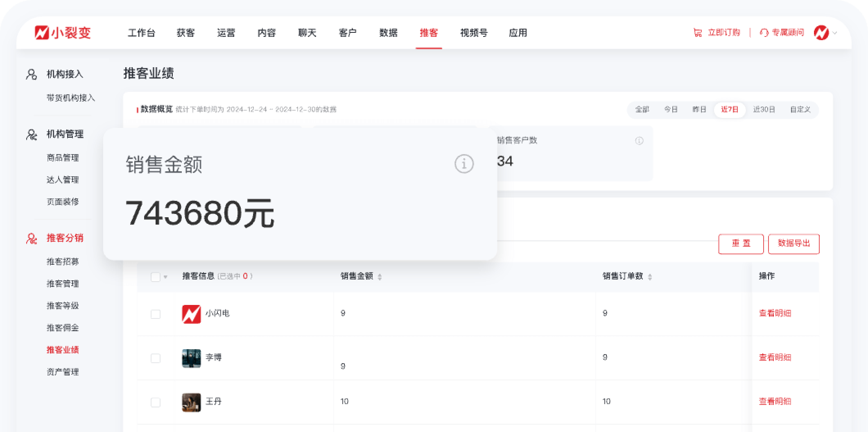
Task: Click the 机构管理 sidebar icon
Action: pyautogui.click(x=32, y=134)
